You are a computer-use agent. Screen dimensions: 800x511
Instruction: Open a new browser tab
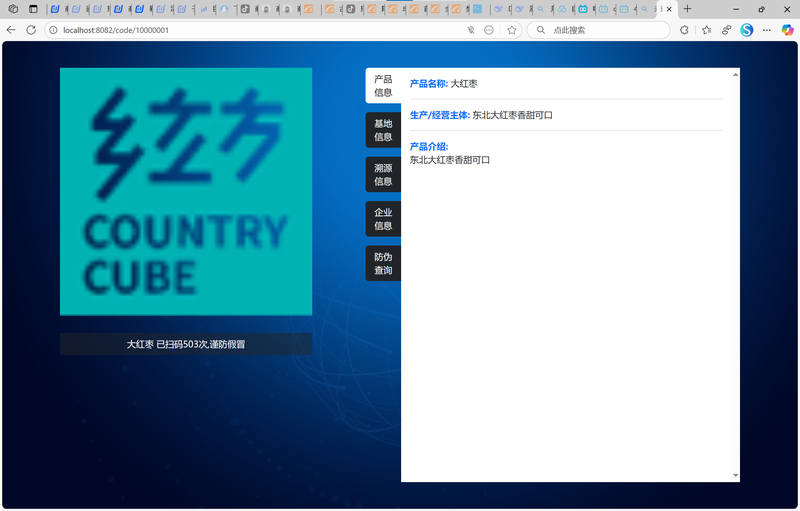tap(687, 9)
